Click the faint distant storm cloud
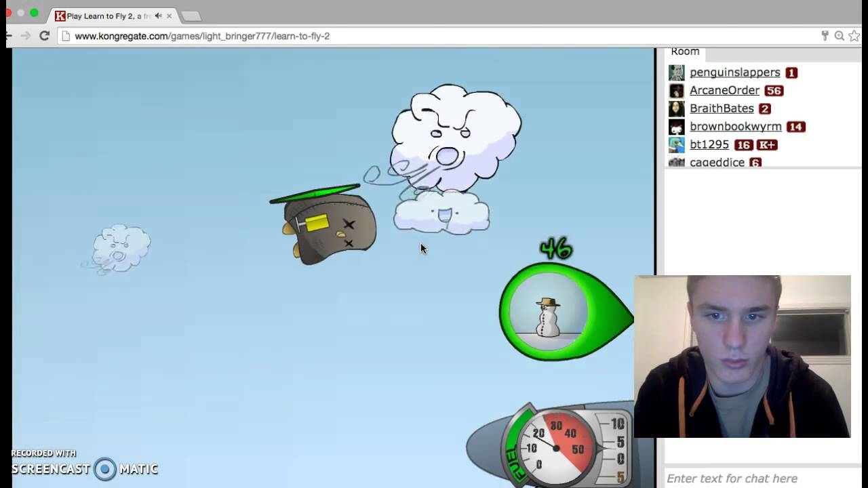 click(119, 249)
